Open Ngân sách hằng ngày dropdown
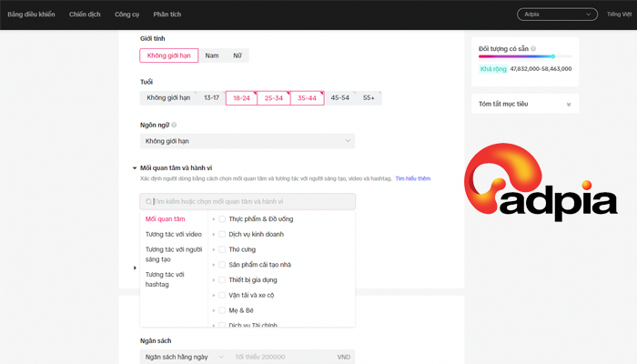The image size is (637, 364). pyautogui.click(x=184, y=357)
